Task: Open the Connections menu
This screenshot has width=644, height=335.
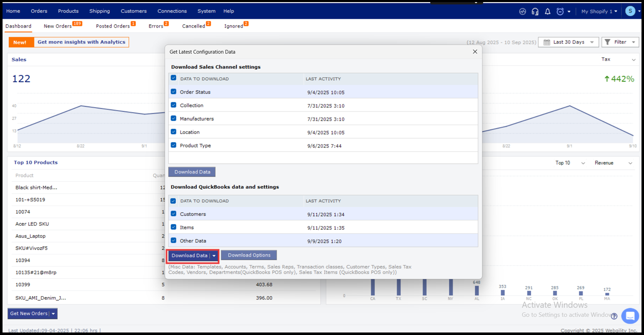Action: pos(172,11)
